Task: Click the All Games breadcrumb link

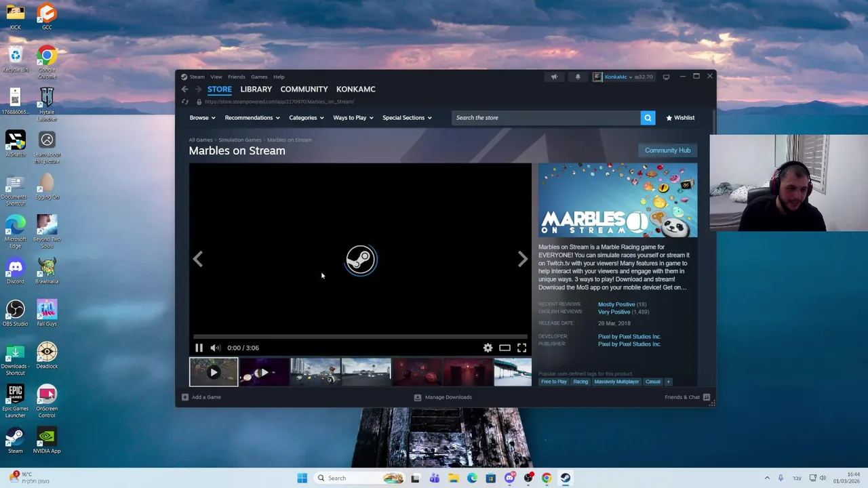Action: tap(200, 140)
